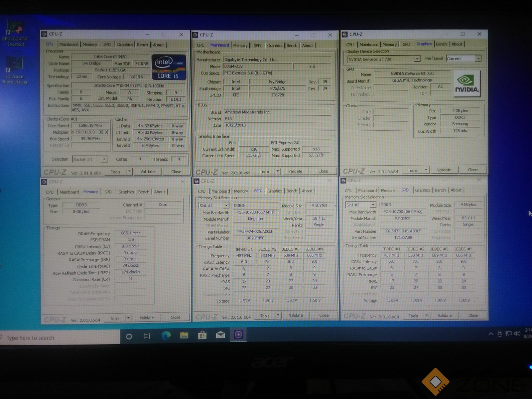
Task: Click the GPU memory size 2 GBytes
Action: coord(460,111)
